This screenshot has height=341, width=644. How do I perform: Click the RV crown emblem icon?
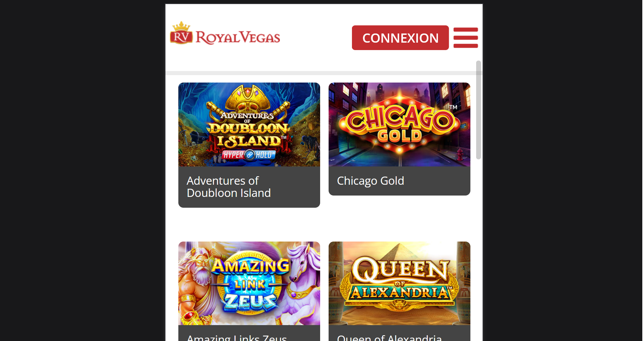coord(181,33)
